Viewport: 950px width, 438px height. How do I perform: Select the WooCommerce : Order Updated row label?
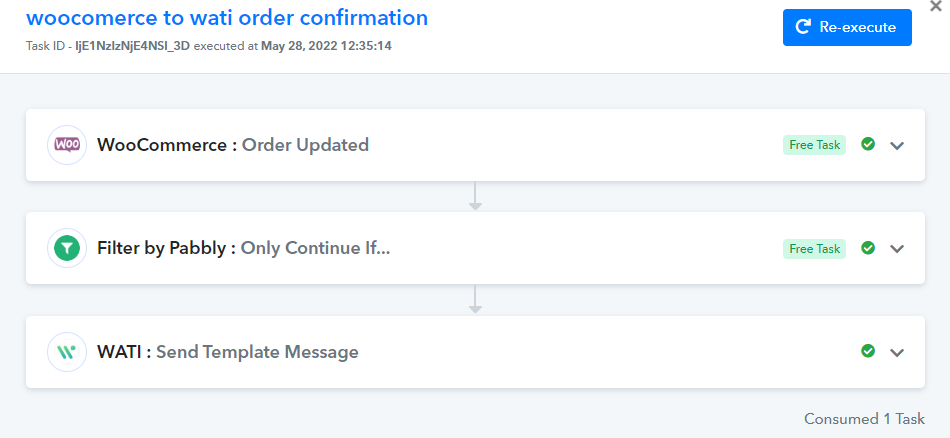click(233, 145)
